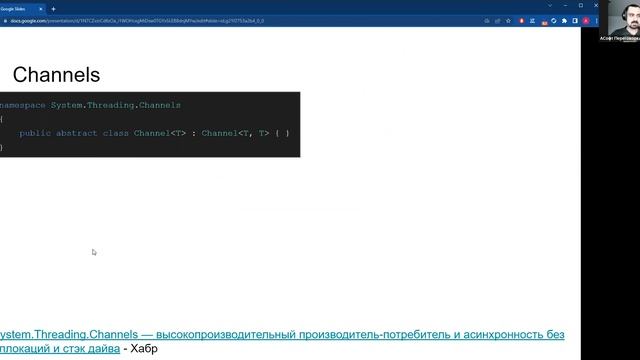
Task: Click the Channels slide title
Action: coord(56,75)
